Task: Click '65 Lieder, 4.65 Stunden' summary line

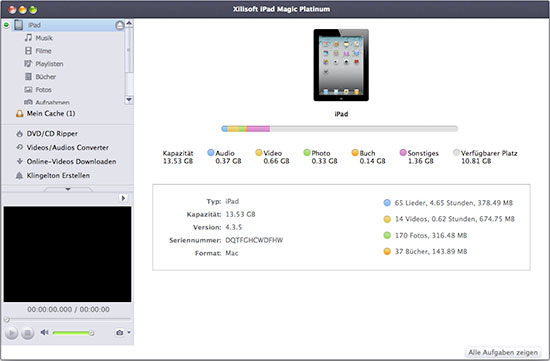Action: (454, 203)
